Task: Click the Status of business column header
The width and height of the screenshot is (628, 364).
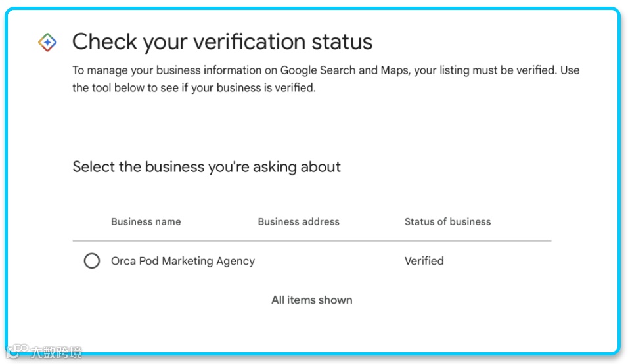Action: click(447, 221)
